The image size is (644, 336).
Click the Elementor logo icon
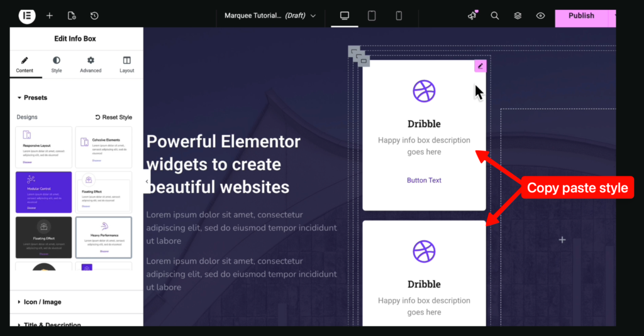coord(27,16)
